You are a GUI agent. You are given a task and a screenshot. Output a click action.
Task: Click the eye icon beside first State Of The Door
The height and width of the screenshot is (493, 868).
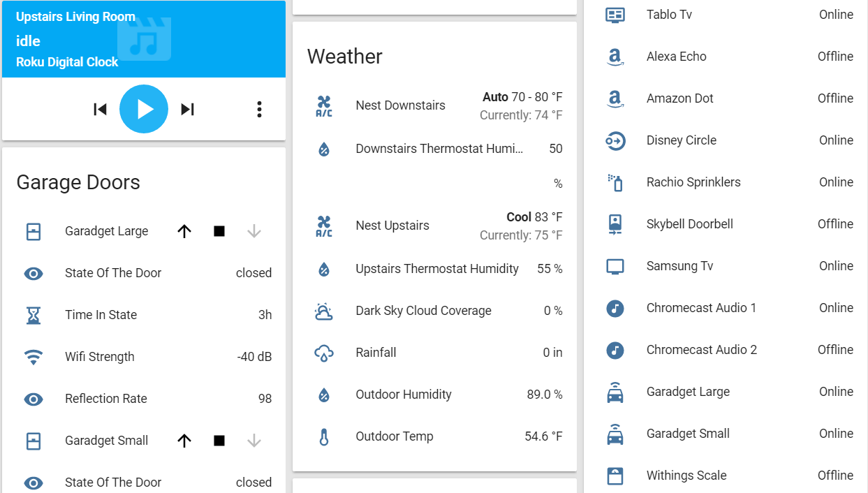[x=34, y=273]
